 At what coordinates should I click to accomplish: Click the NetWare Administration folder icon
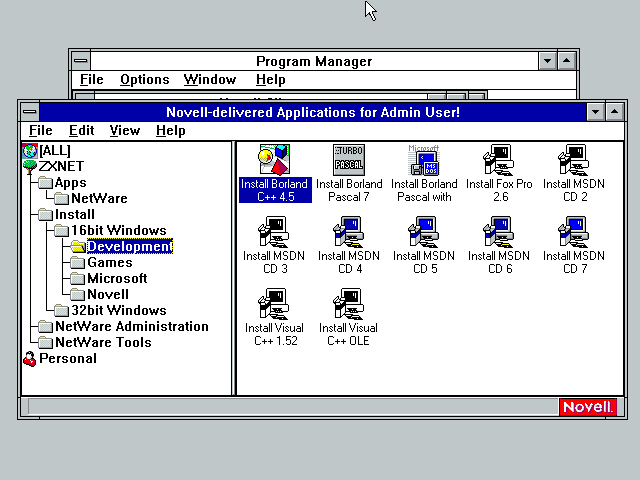coord(46,327)
